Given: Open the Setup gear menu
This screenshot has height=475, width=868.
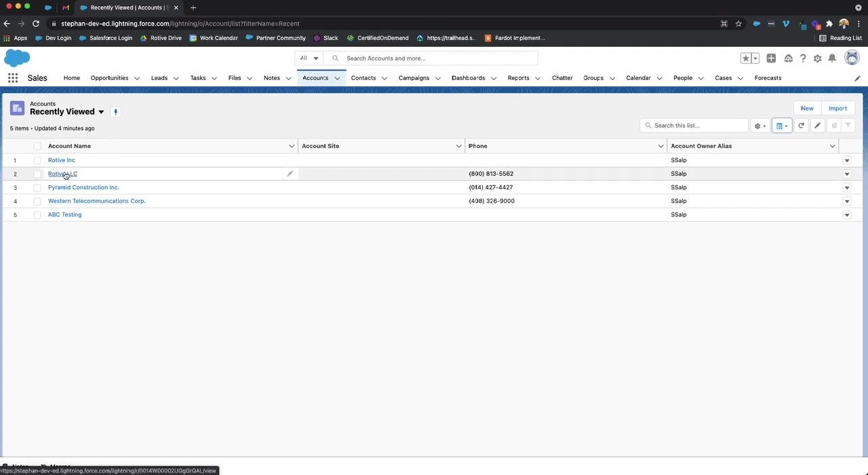Looking at the screenshot, I should tap(818, 58).
